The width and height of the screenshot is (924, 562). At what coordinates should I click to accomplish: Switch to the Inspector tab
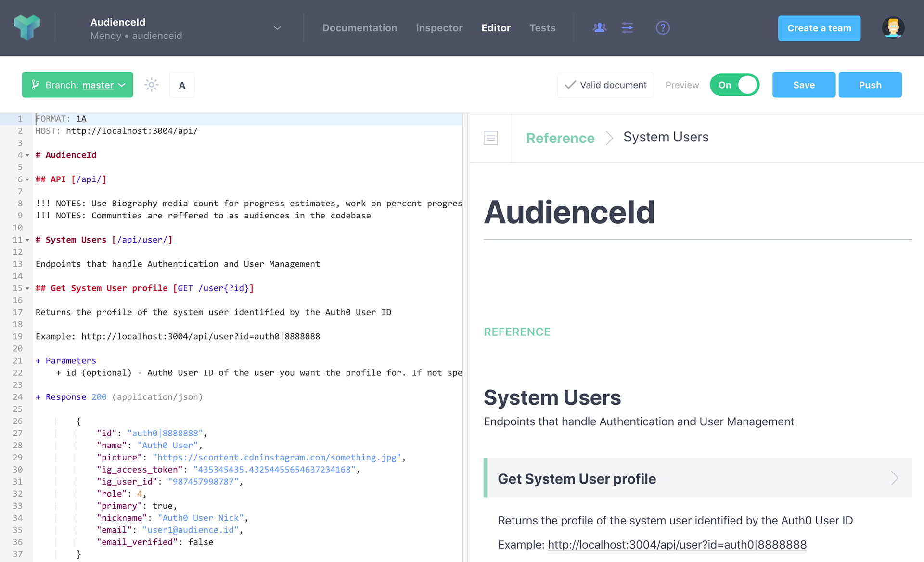pos(439,28)
